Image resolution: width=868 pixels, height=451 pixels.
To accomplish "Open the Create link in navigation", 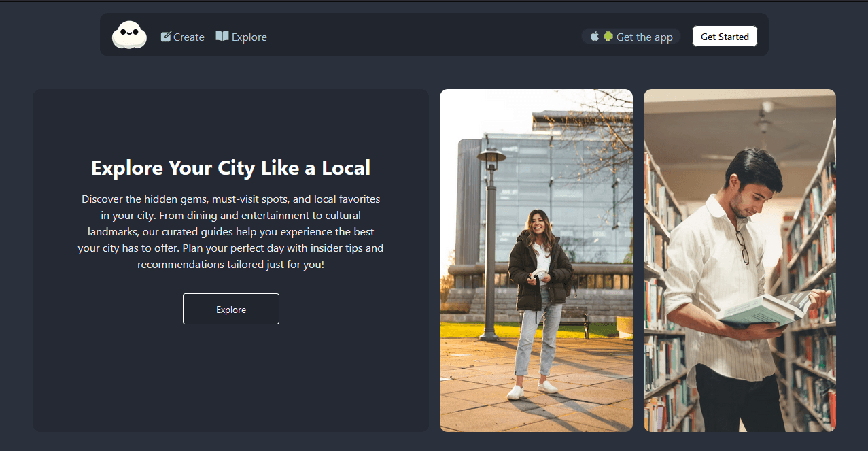I will [188, 37].
